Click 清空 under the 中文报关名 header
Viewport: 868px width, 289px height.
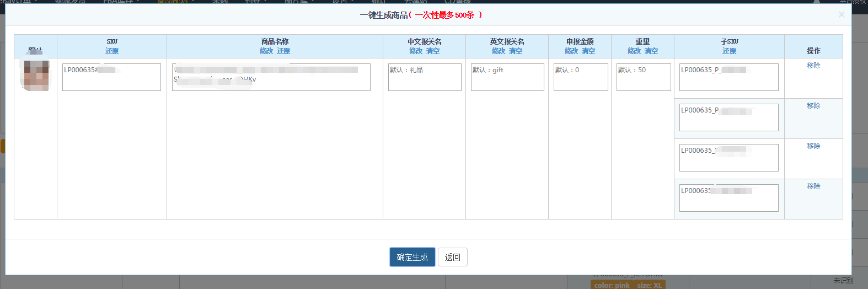click(433, 51)
